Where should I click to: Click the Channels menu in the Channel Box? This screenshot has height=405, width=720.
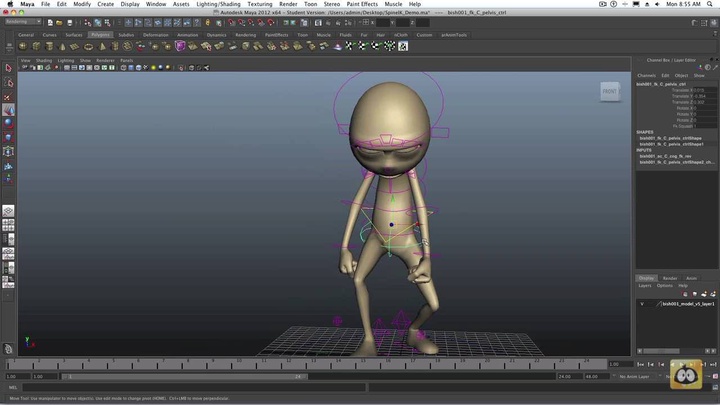646,75
